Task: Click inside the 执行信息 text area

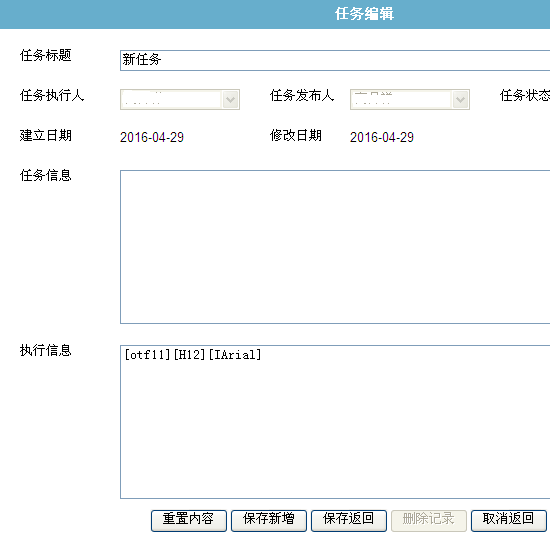Action: (335, 422)
